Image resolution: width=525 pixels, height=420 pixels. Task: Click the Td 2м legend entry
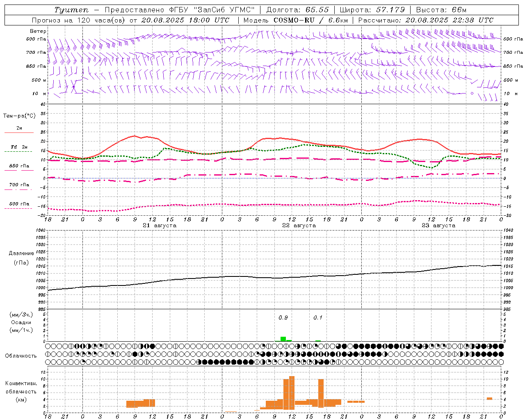click(19, 147)
